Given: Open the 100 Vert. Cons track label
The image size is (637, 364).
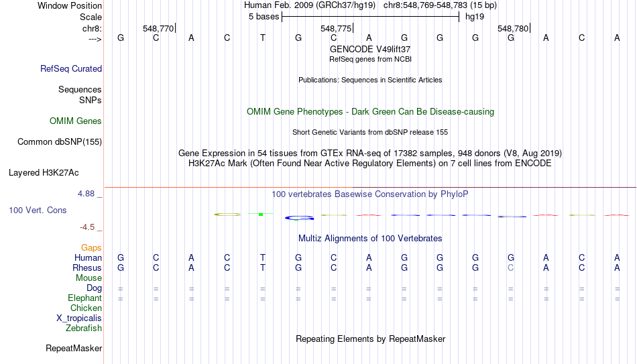Looking at the screenshot, I should click(x=38, y=210).
